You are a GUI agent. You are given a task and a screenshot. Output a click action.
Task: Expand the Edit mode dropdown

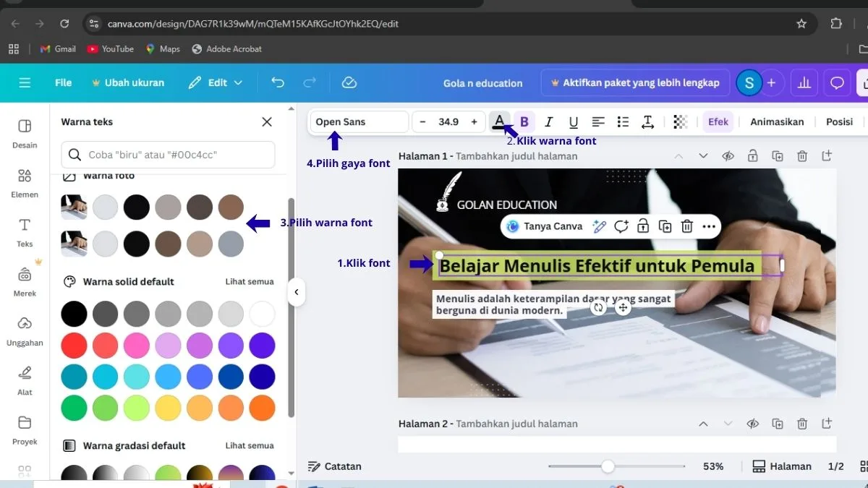click(216, 82)
